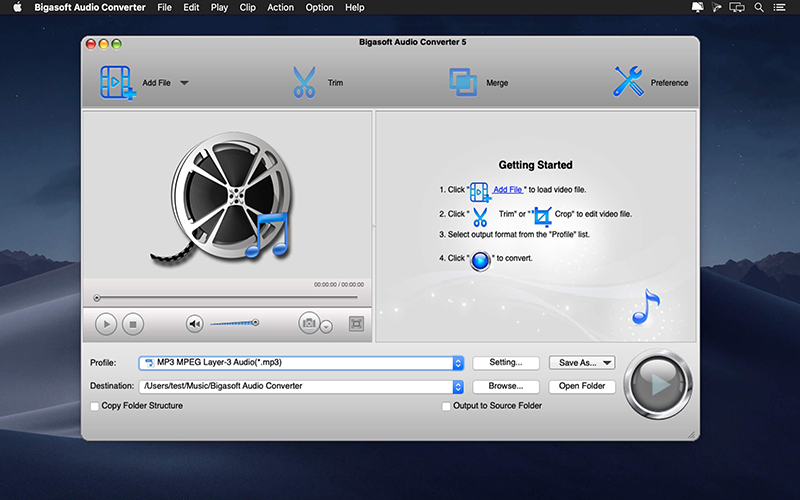
Task: Click the window resize grip at corner
Action: [x=691, y=434]
